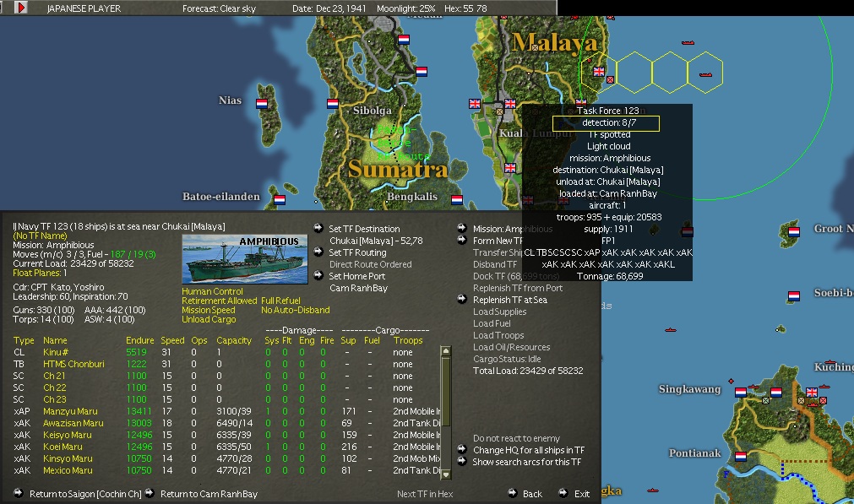Click the Replenish TF at Sea arrow
854x504 pixels.
point(462,299)
